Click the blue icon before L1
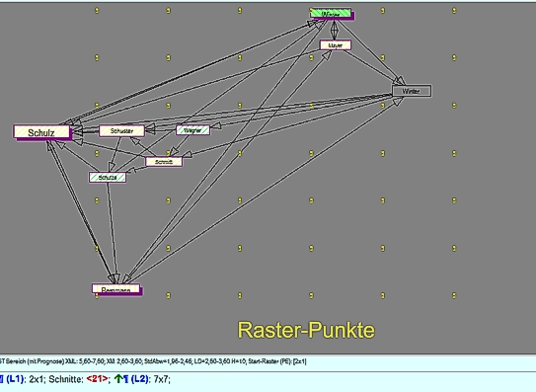 [x=2, y=379]
